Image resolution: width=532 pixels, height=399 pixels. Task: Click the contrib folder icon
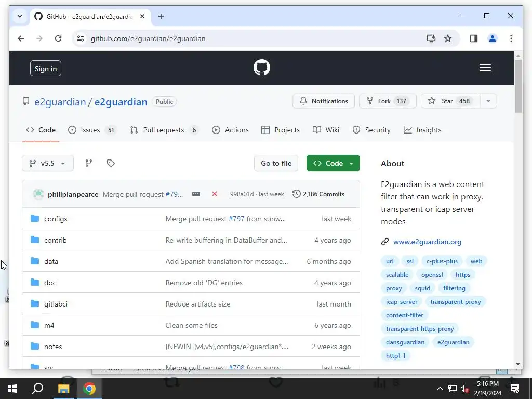click(x=35, y=240)
